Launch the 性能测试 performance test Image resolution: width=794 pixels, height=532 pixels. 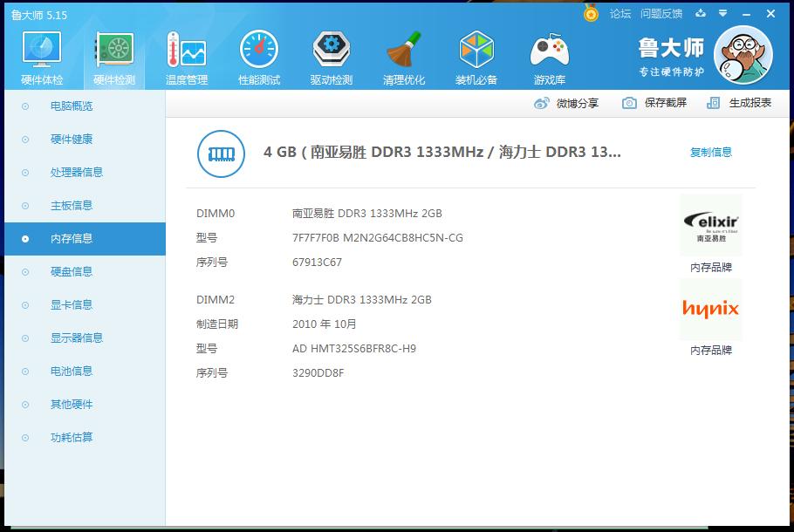click(x=258, y=55)
